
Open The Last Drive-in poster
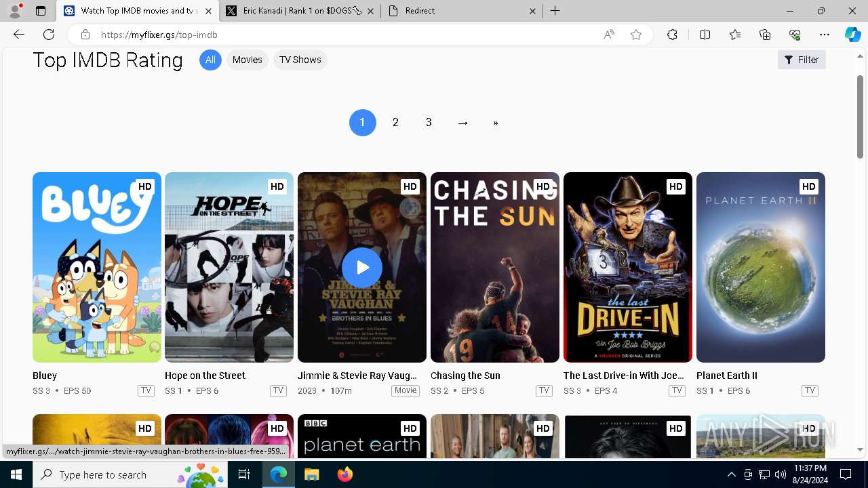(x=628, y=267)
